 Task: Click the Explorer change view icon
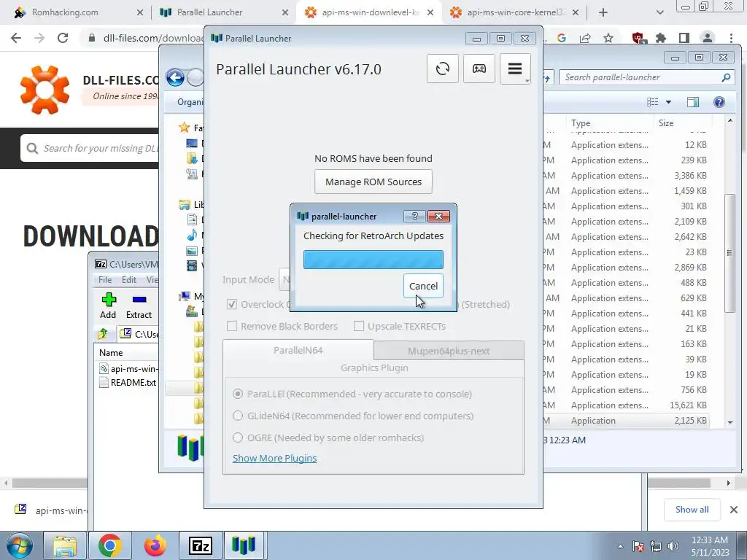[653, 102]
